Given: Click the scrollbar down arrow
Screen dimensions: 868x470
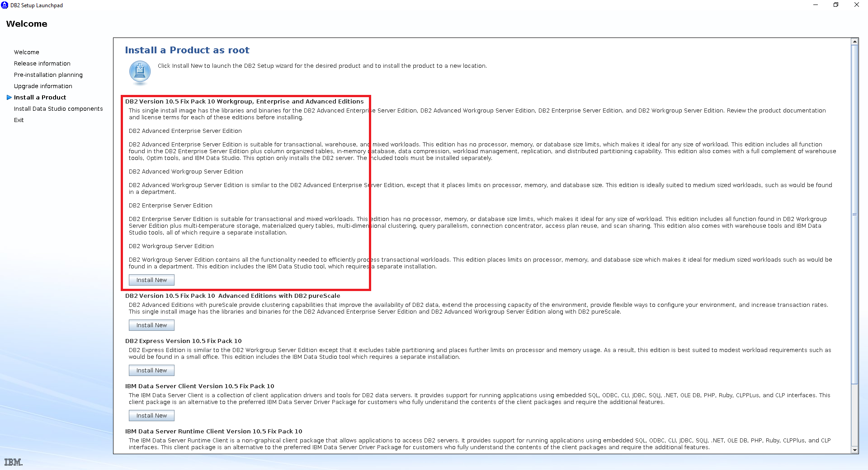Looking at the screenshot, I should coord(854,450).
